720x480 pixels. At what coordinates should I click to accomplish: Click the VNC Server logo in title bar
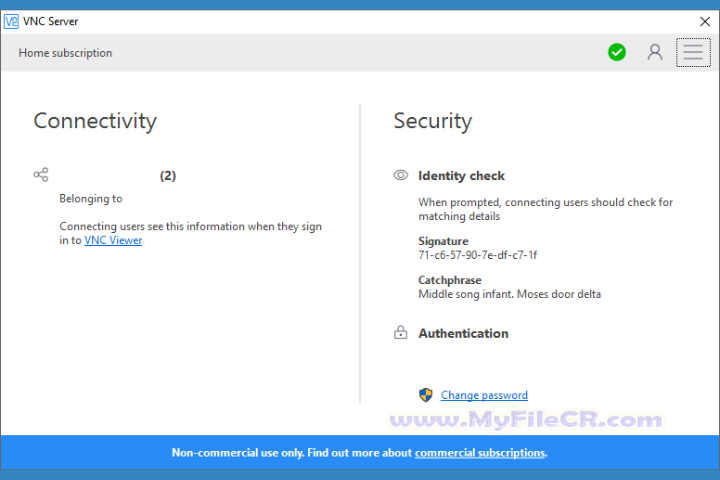pyautogui.click(x=11, y=21)
